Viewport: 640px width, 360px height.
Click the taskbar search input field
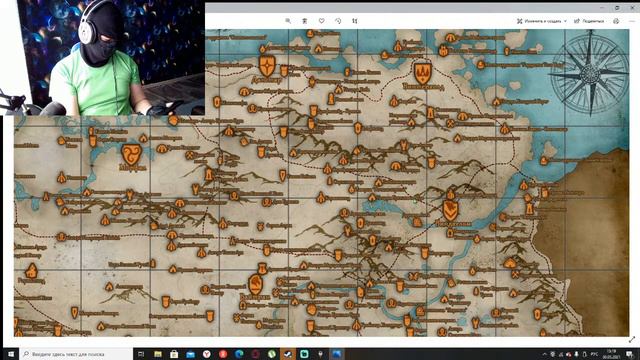(76, 354)
